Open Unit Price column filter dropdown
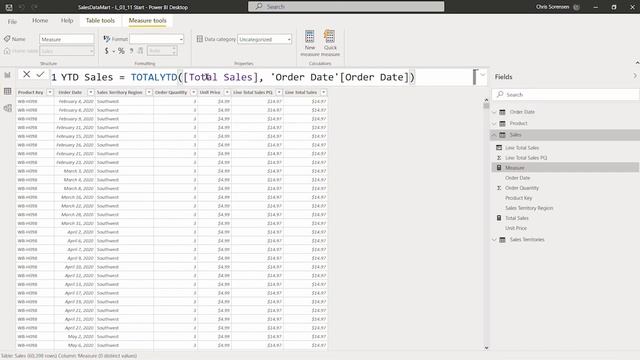This screenshot has width=640, height=360. tap(227, 92)
